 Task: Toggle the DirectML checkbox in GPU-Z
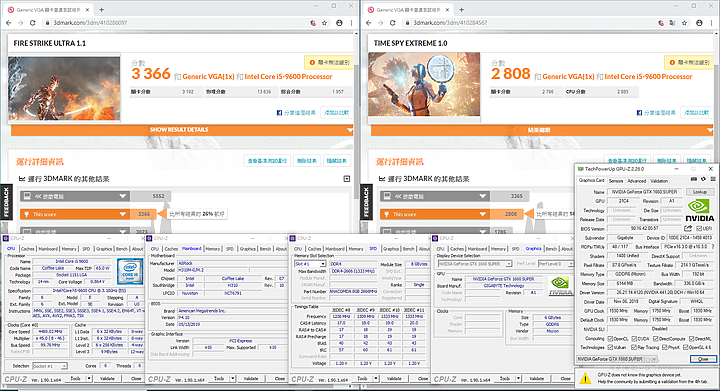691,339
